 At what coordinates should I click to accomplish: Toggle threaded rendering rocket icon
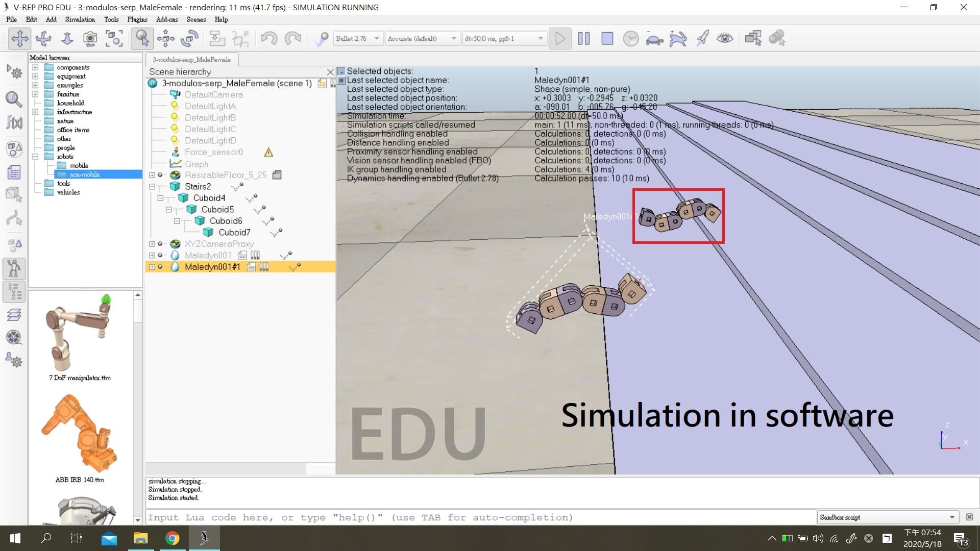(x=702, y=38)
